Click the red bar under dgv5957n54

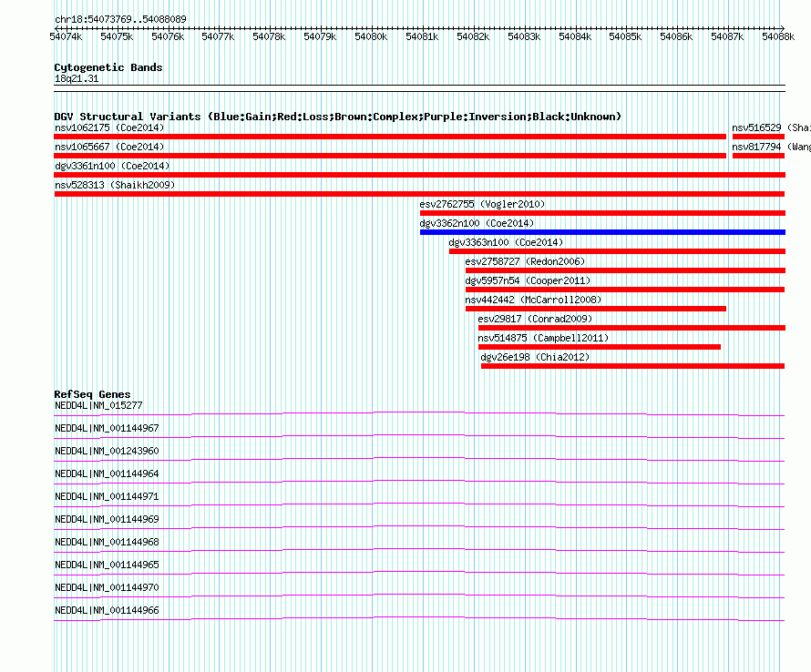tap(625, 290)
